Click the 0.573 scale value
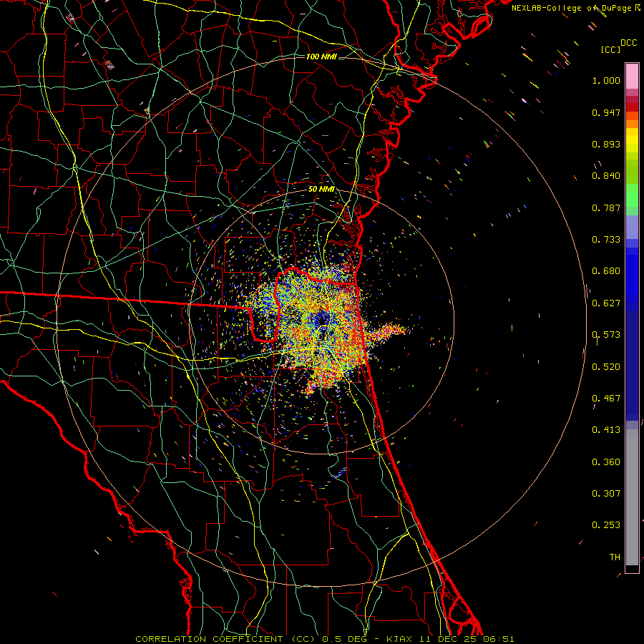 pos(606,335)
